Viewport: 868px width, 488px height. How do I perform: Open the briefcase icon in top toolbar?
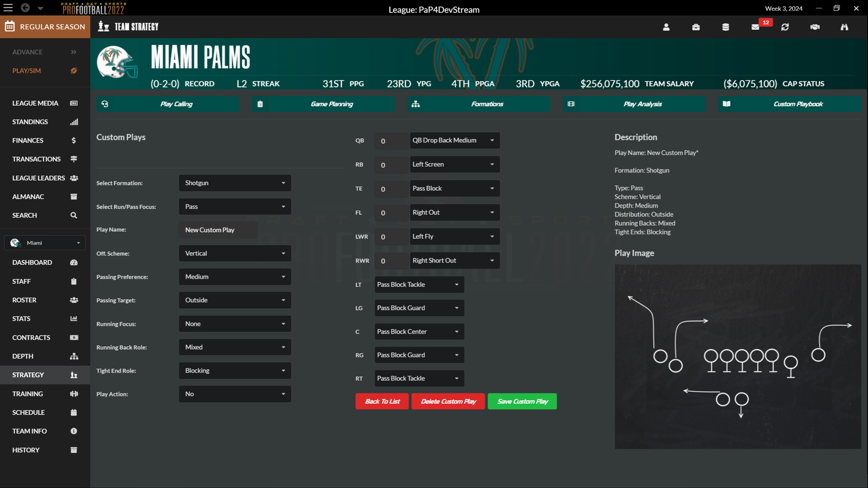click(x=696, y=27)
